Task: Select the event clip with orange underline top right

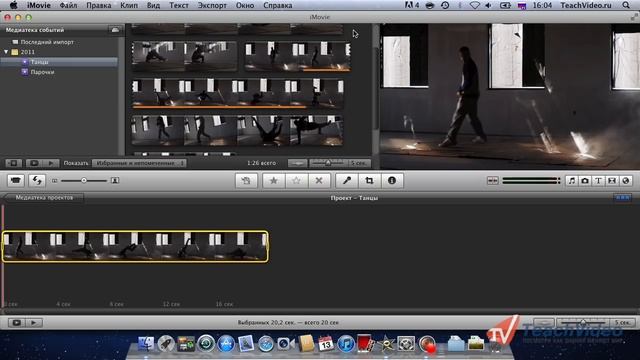Action: point(298,56)
